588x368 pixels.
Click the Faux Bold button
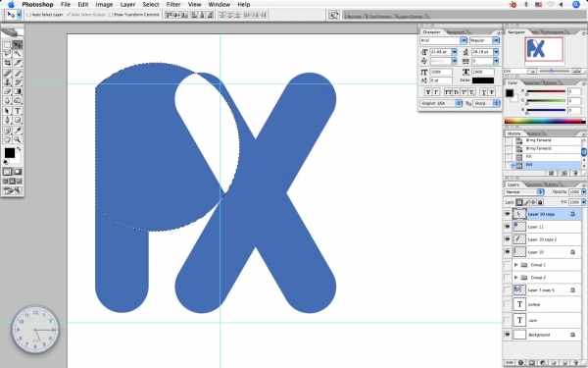pos(428,92)
